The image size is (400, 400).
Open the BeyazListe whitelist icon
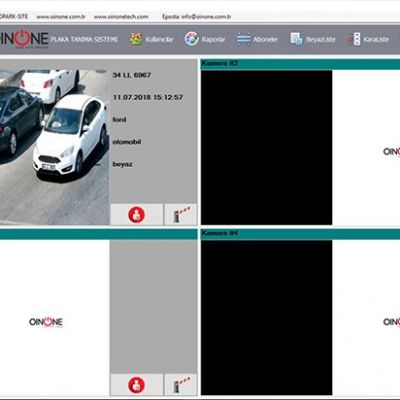tap(296, 39)
